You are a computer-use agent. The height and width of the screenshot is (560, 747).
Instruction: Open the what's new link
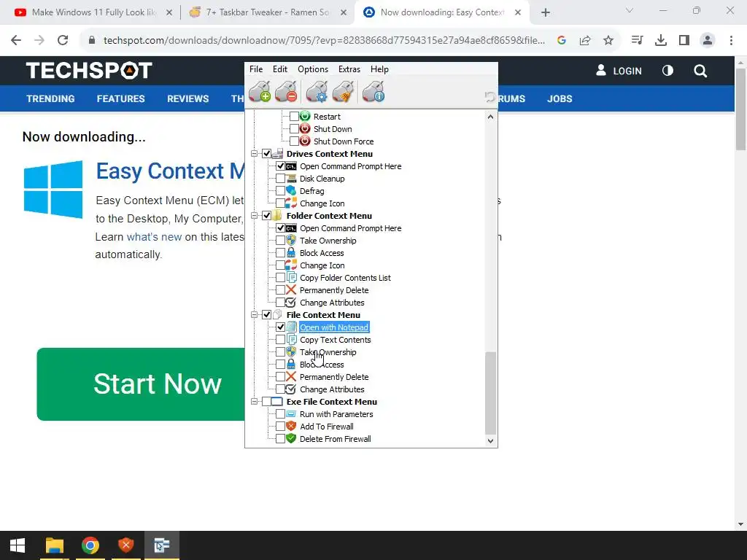[154, 237]
